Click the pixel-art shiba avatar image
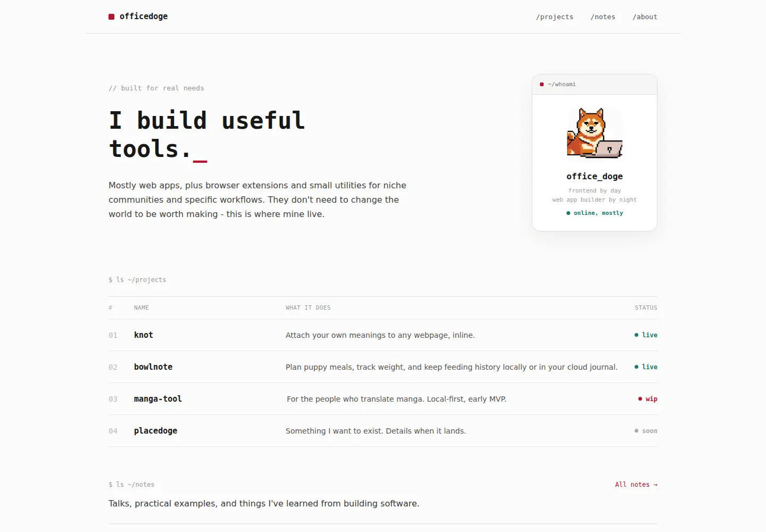Image resolution: width=766 pixels, height=532 pixels. click(x=595, y=133)
